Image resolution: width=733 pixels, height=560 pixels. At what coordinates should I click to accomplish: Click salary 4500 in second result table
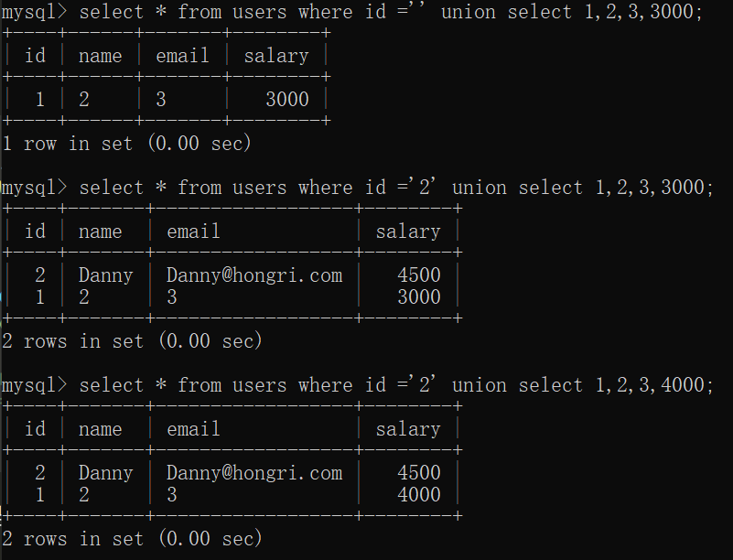click(x=419, y=275)
